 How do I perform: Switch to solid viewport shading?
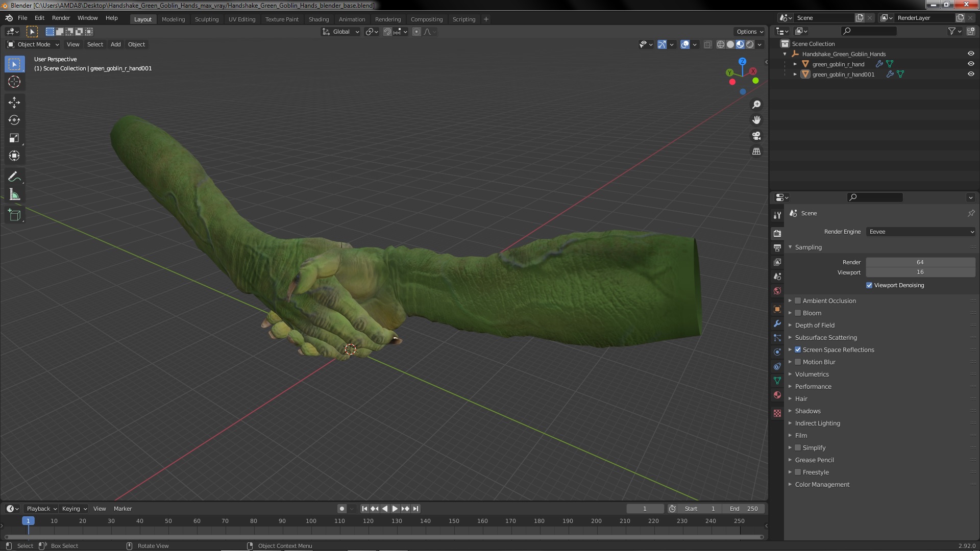point(730,44)
